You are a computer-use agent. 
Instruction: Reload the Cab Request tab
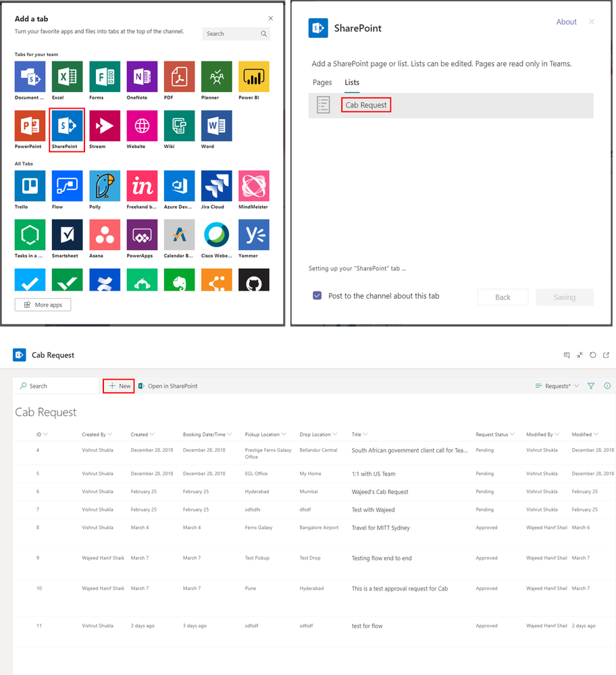pyautogui.click(x=593, y=355)
